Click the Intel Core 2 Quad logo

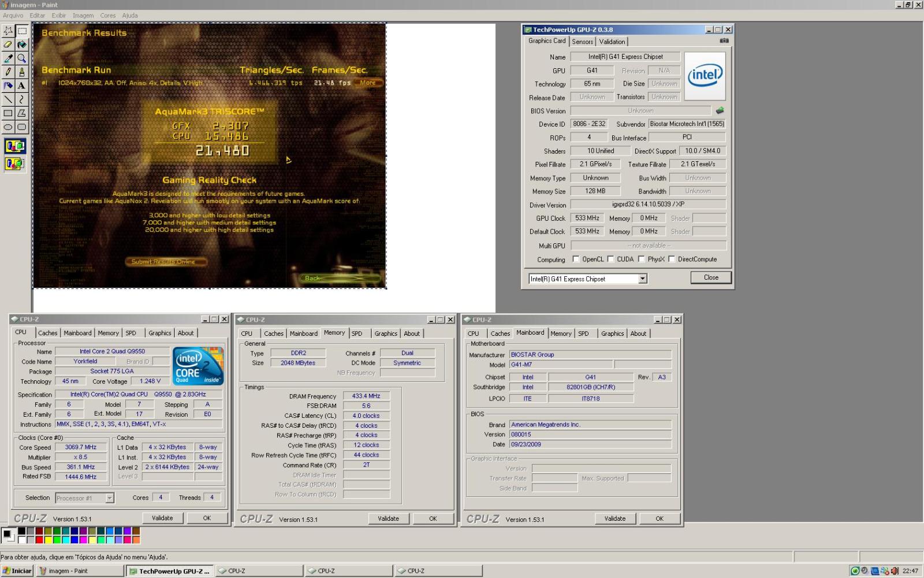(198, 366)
